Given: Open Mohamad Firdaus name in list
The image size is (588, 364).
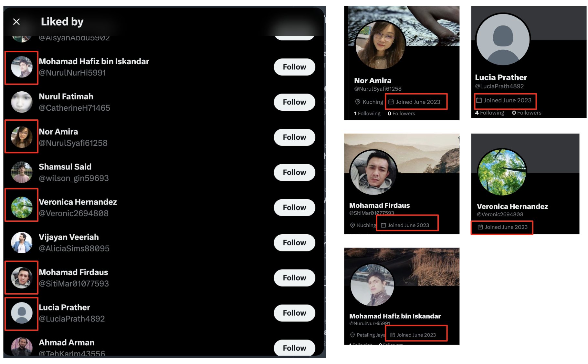Looking at the screenshot, I should (73, 272).
